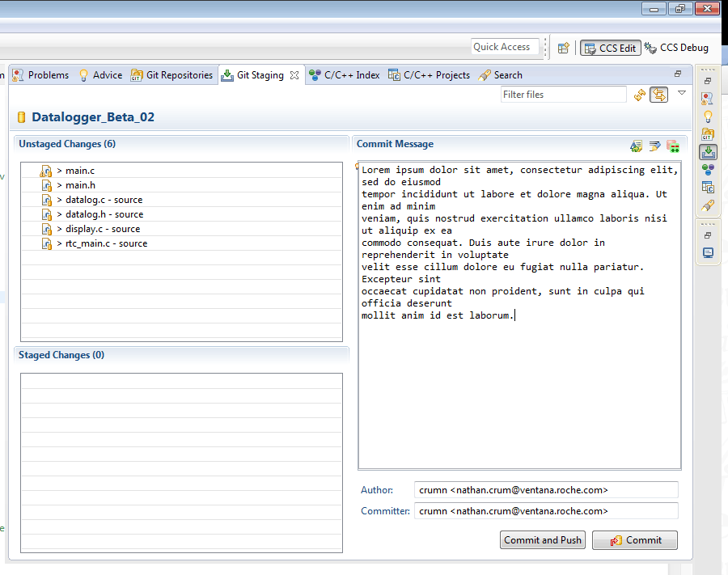Click inside the commit message text area

[519, 315]
